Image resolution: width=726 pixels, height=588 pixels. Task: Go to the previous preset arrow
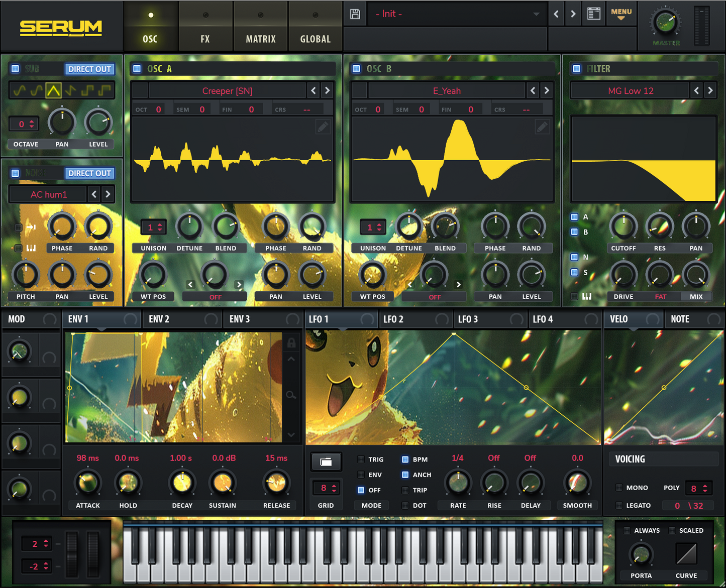pyautogui.click(x=556, y=14)
